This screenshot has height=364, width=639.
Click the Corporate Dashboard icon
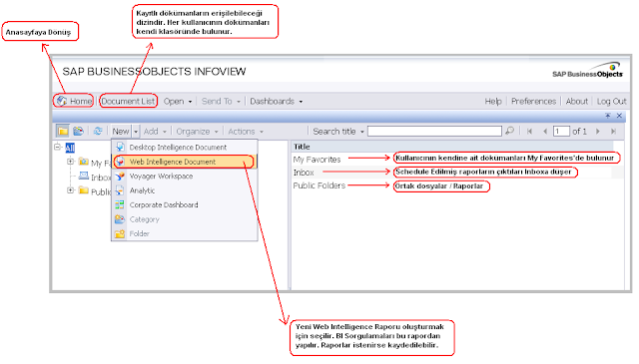click(120, 204)
